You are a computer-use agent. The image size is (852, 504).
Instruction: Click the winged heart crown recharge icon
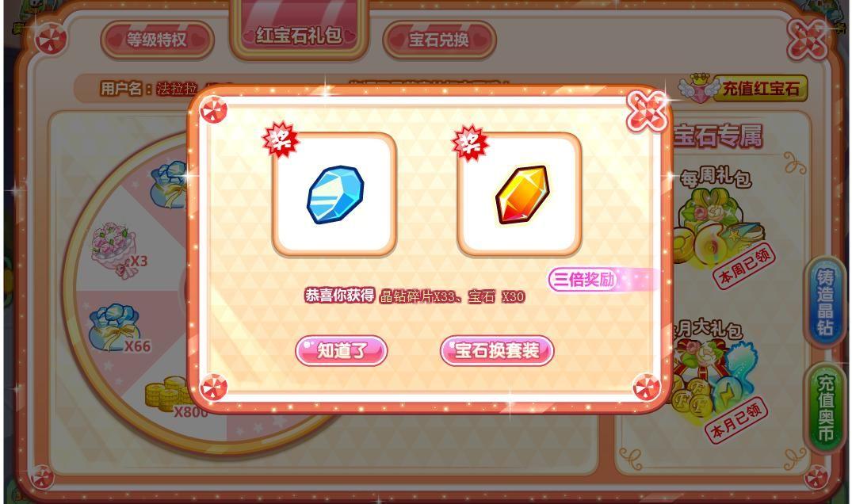697,88
